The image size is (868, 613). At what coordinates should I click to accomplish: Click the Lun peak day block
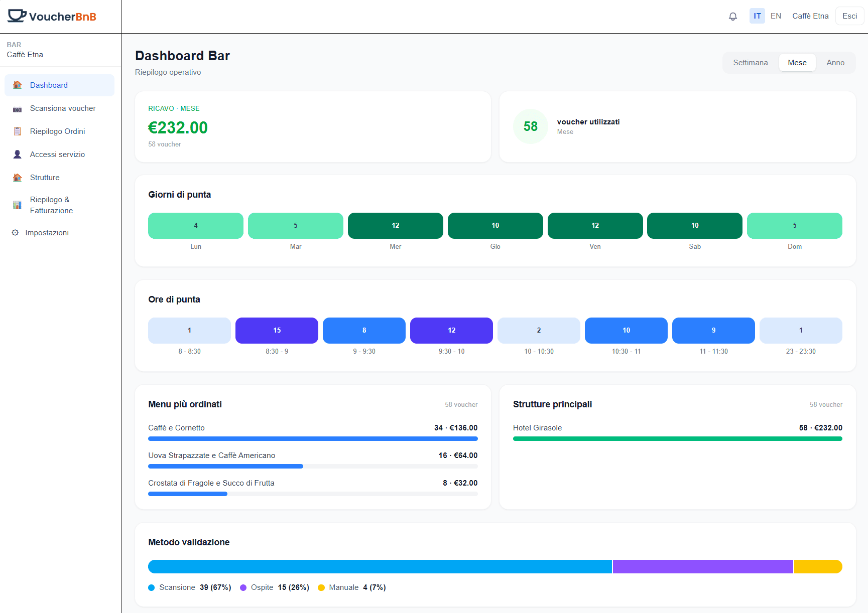[196, 226]
